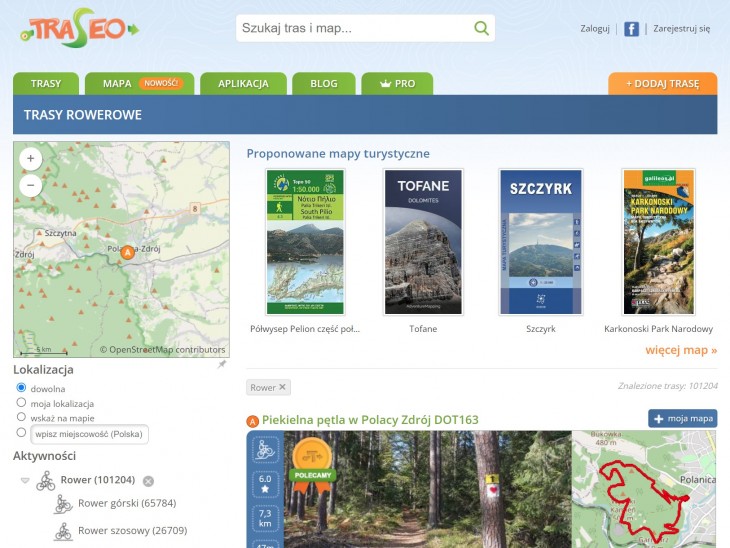Click the Szczyrk caption text
The height and width of the screenshot is (548, 730).
tap(541, 329)
